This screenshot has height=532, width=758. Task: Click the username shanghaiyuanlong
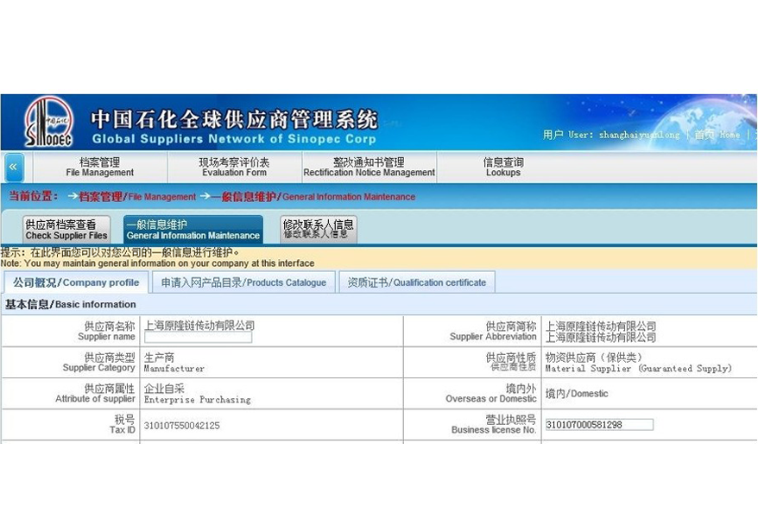click(x=639, y=135)
